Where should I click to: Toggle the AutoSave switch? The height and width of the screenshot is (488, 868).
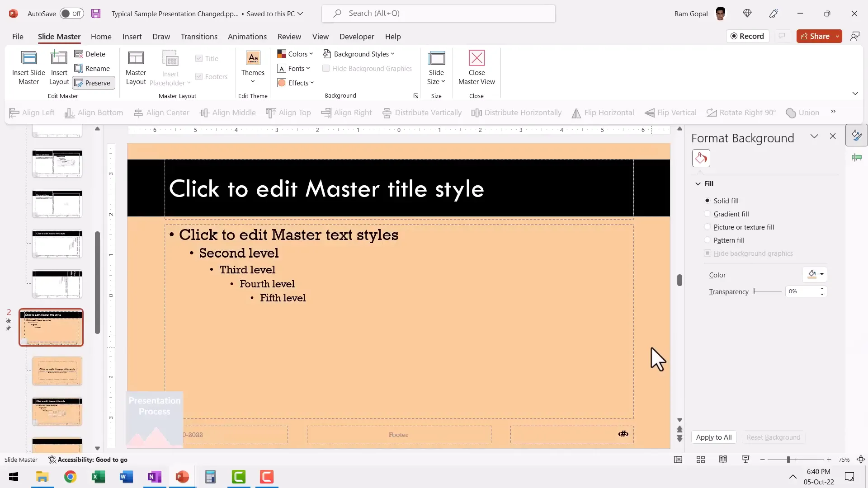pos(72,14)
